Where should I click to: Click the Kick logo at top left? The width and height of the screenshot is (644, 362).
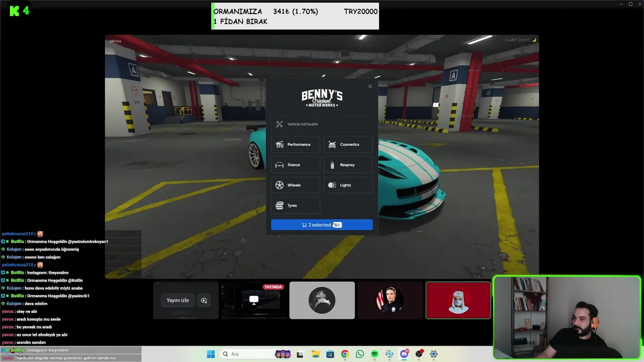pyautogui.click(x=15, y=11)
